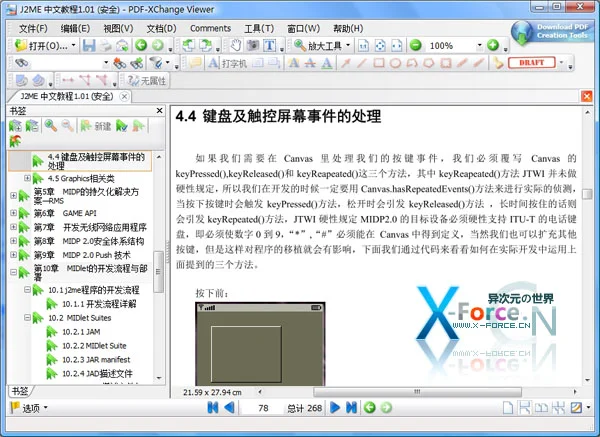600x437 pixels.
Task: Select the oval drawing tool
Action: coord(395,63)
